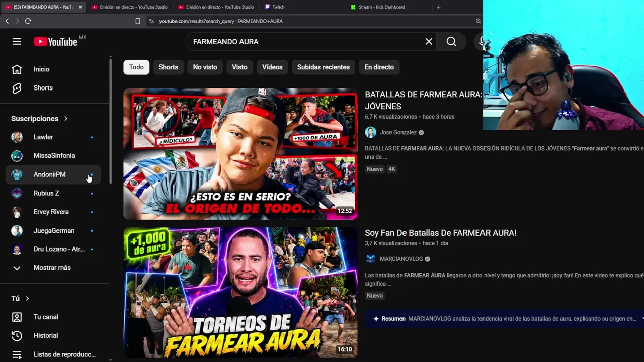The height and width of the screenshot is (362, 644).
Task: Expand the Suscripciones section
Action: pyautogui.click(x=39, y=119)
